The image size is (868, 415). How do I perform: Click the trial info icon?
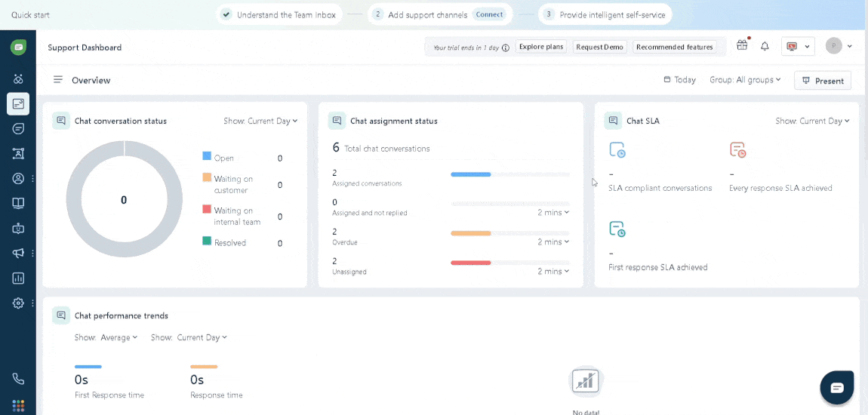[506, 48]
